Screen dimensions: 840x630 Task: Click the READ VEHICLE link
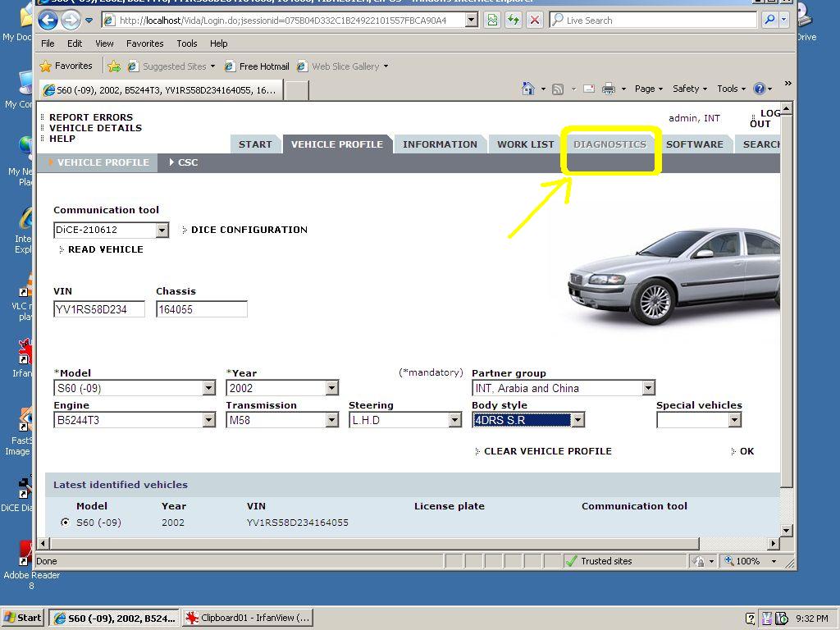point(105,249)
